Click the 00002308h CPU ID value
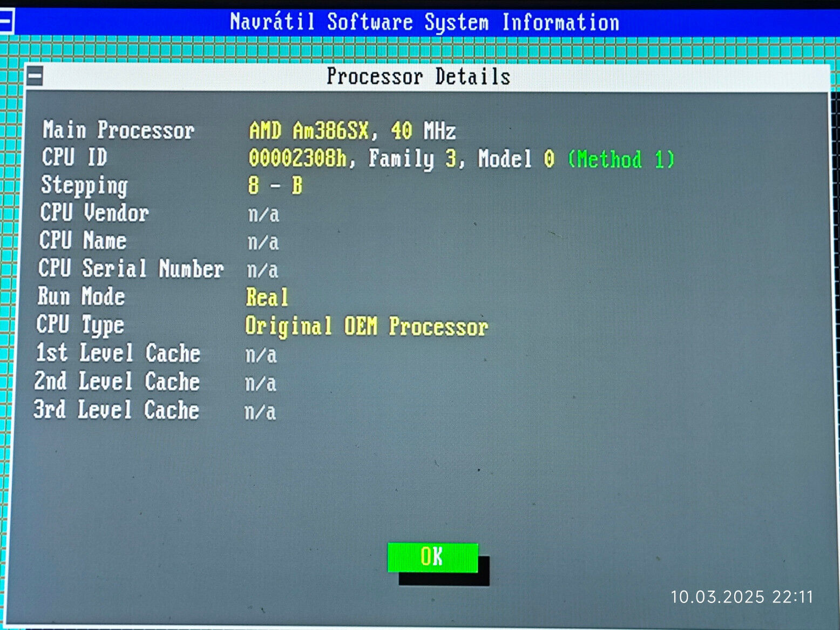Image resolution: width=840 pixels, height=630 pixels. (298, 158)
